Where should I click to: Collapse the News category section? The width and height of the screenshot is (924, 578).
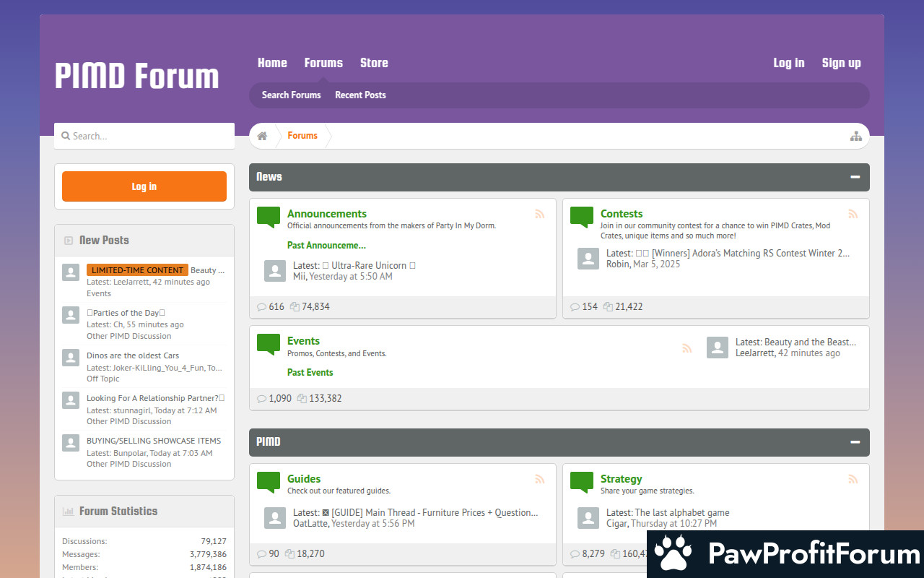pyautogui.click(x=855, y=177)
